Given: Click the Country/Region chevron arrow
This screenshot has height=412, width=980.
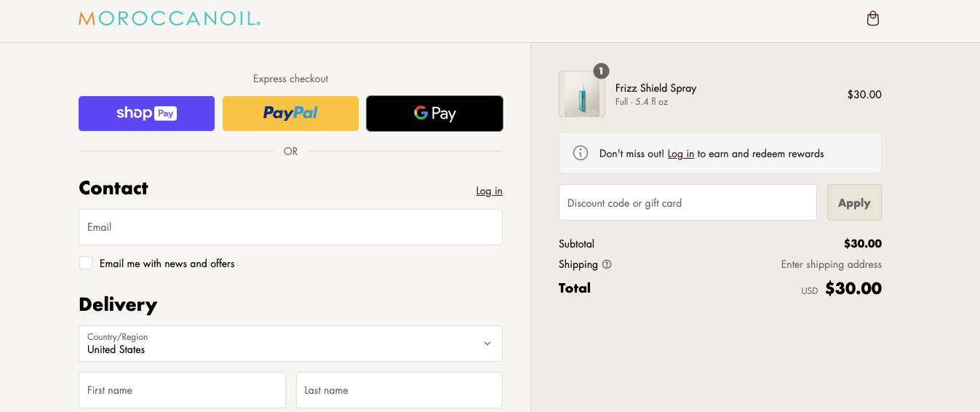Looking at the screenshot, I should [487, 344].
